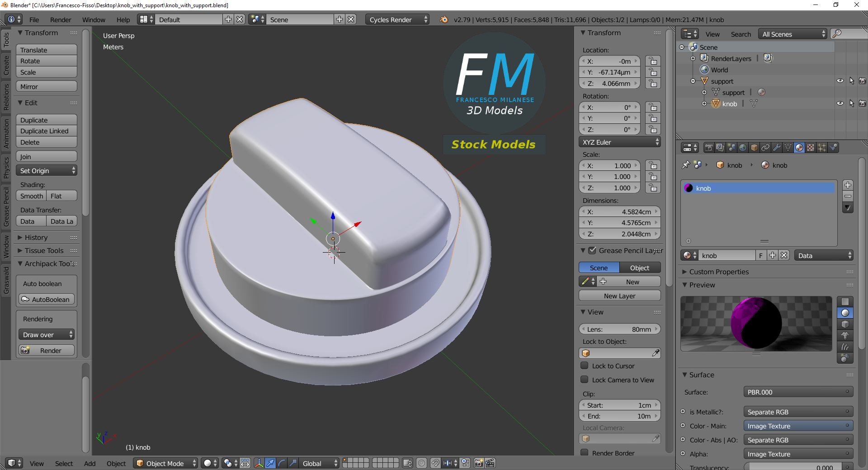Unlink the knob material with X icon

(784, 255)
